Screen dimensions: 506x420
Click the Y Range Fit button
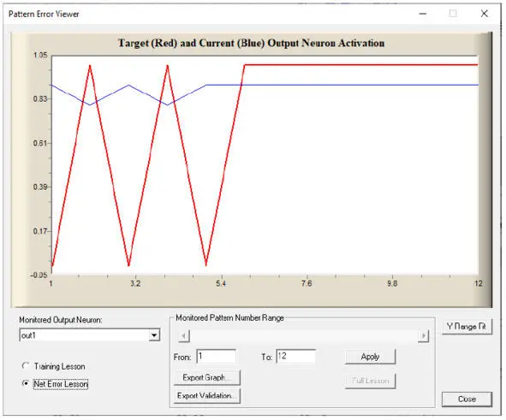[467, 327]
